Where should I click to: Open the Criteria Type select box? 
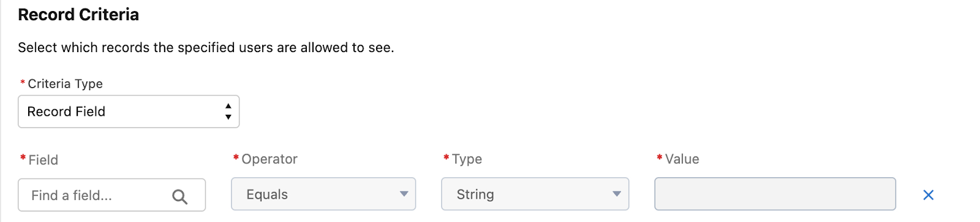(x=129, y=112)
